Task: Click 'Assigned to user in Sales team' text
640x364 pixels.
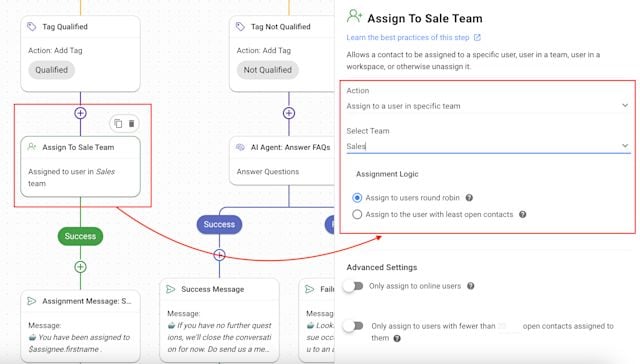Action: (x=71, y=178)
